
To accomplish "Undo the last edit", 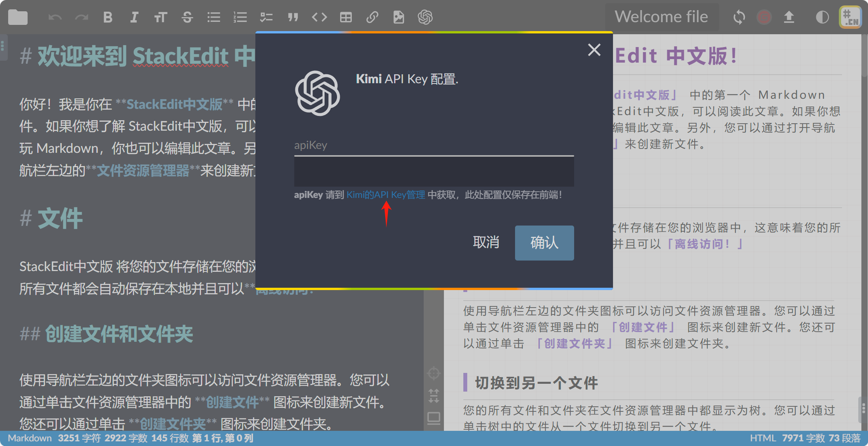I will pos(54,17).
